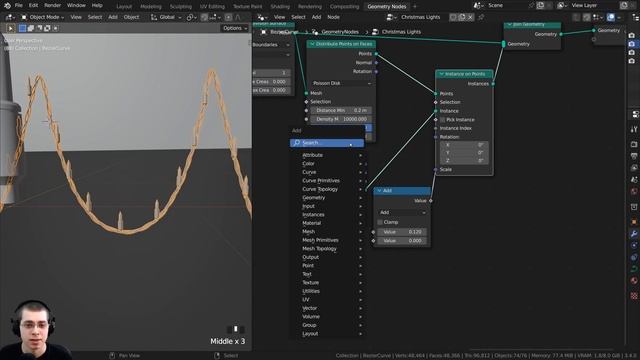Viewport: 640px width, 360px height.
Task: Open the Output properties tab
Action: pyautogui.click(x=634, y=156)
